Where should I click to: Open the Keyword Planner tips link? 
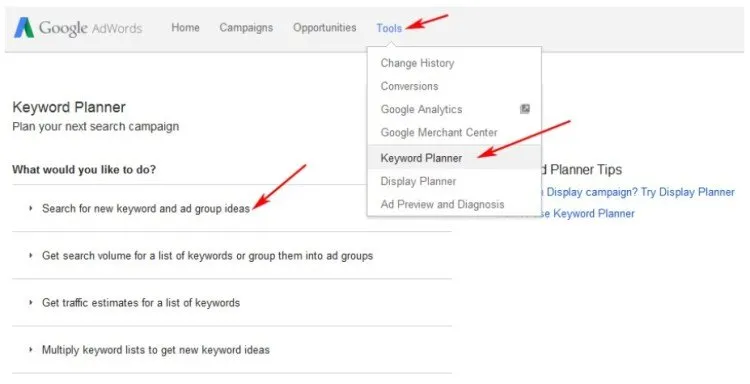click(x=588, y=213)
